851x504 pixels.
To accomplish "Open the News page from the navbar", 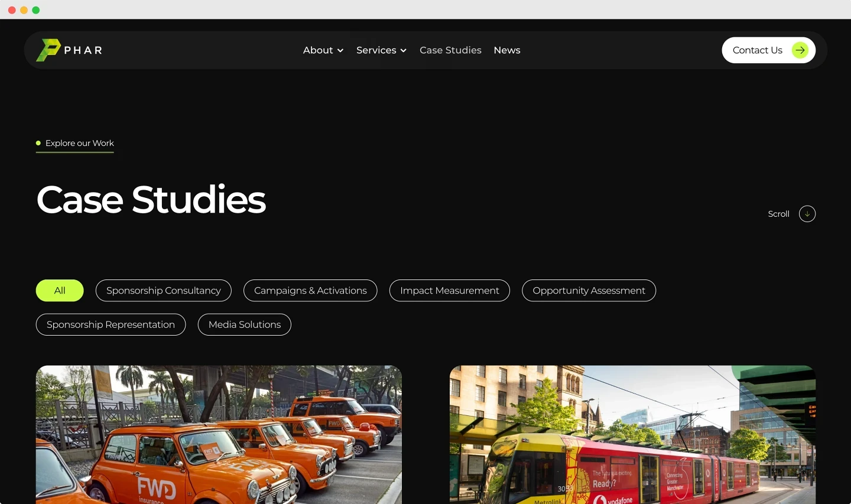I will pos(507,50).
